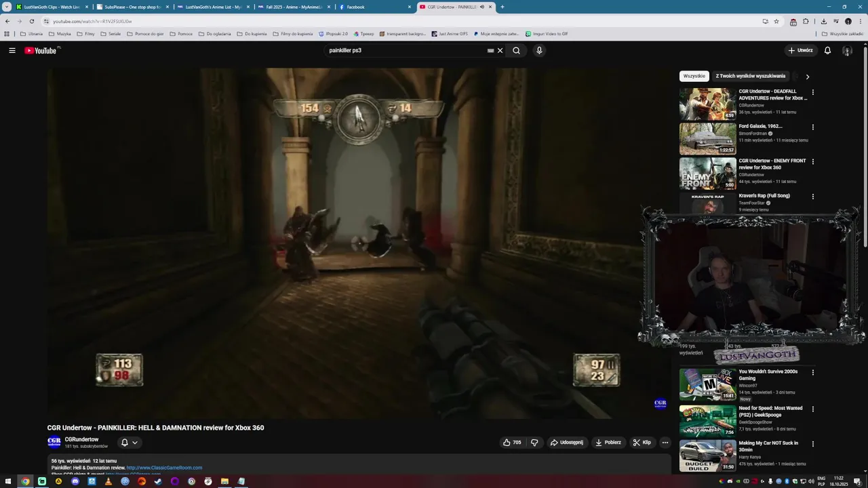Switch to the Facebook browser tab
Screen dimensions: 868x488
tap(374, 7)
